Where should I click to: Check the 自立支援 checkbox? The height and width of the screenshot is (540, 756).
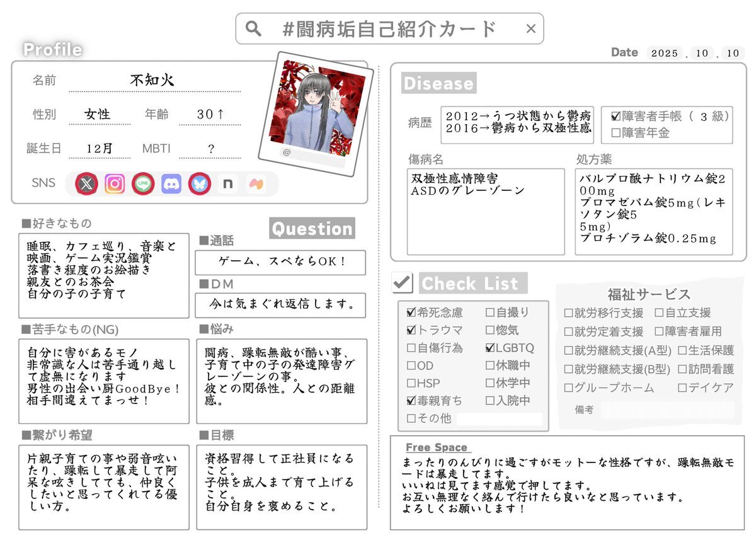[659, 313]
